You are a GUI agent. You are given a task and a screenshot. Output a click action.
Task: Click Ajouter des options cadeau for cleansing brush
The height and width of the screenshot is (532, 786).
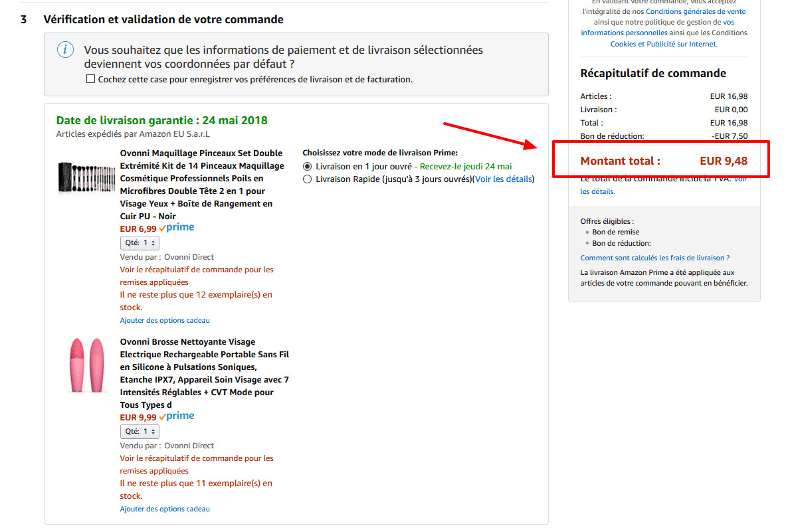click(164, 509)
